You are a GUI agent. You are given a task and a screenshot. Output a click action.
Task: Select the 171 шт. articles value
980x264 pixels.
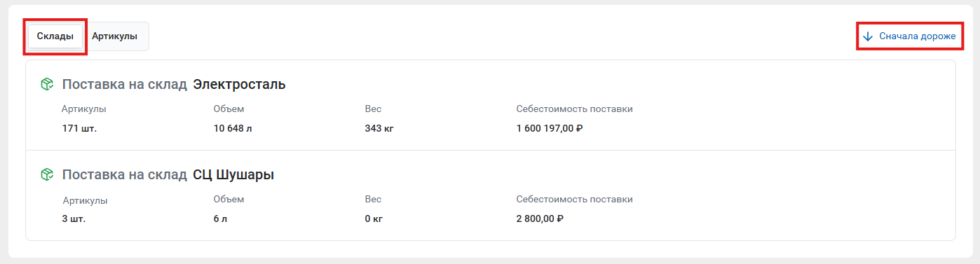click(x=79, y=128)
